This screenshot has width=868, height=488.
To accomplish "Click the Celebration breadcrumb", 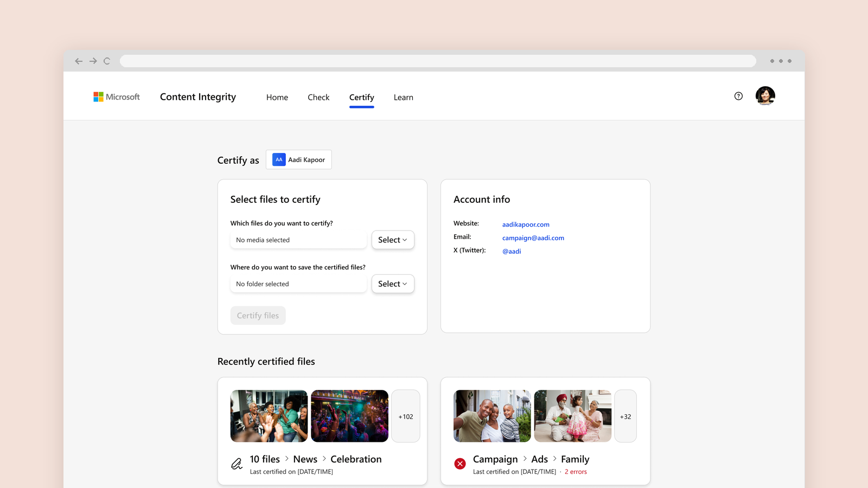I will pyautogui.click(x=356, y=459).
